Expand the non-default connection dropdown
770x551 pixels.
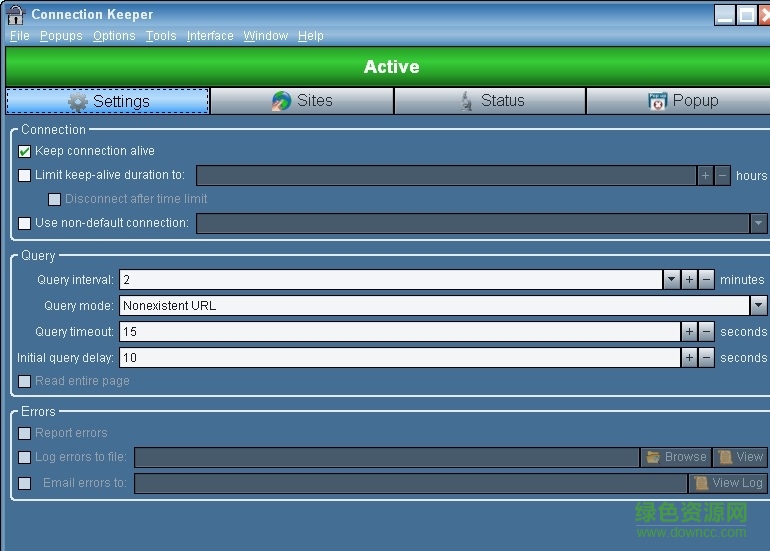[758, 223]
